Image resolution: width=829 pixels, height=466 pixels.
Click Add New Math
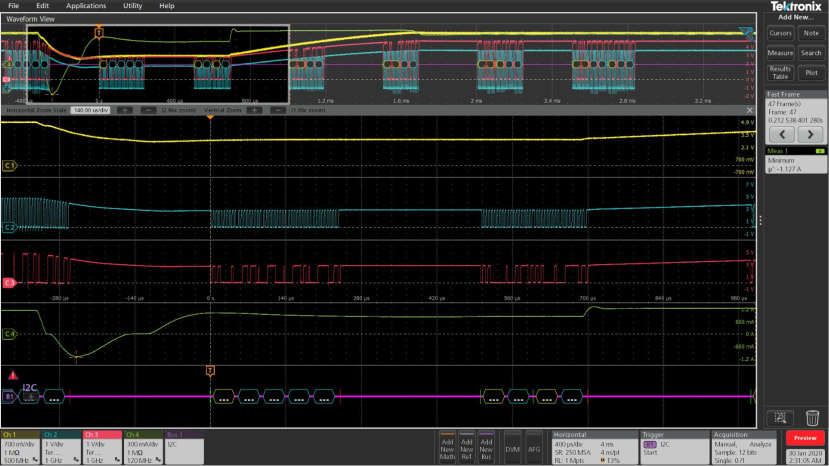(x=447, y=448)
